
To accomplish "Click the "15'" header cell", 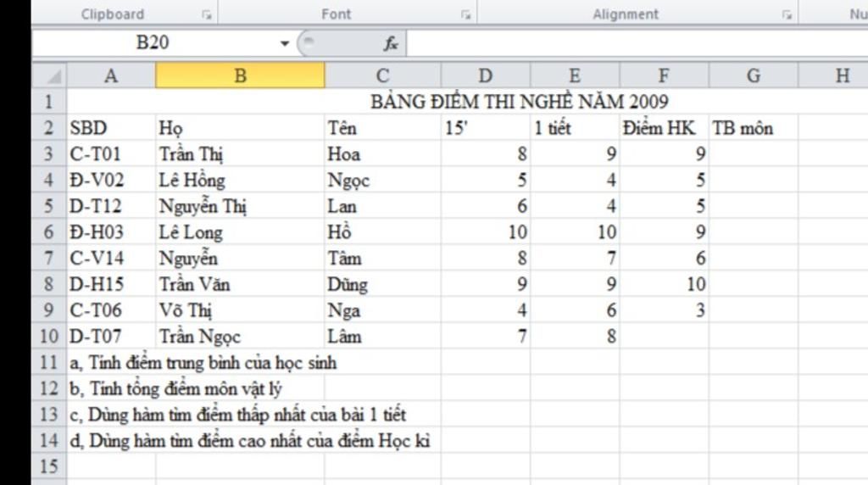I will 486,128.
